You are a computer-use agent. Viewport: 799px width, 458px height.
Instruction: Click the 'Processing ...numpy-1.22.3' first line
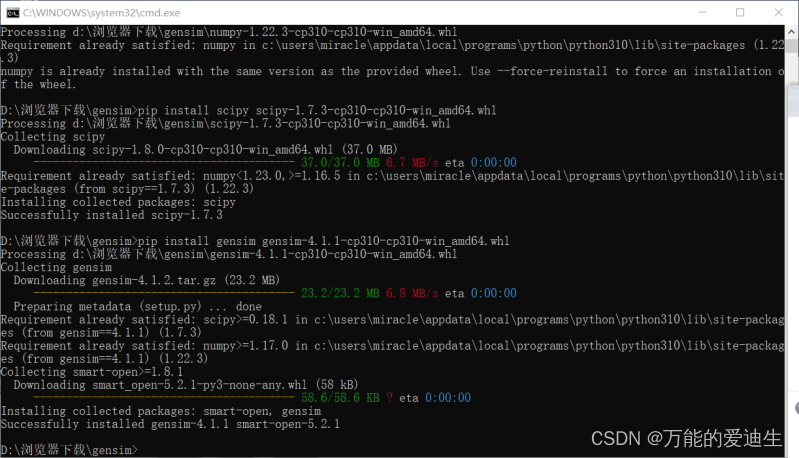pos(229,32)
